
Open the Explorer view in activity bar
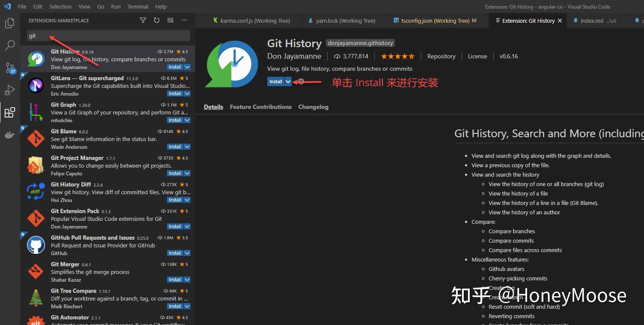9,23
